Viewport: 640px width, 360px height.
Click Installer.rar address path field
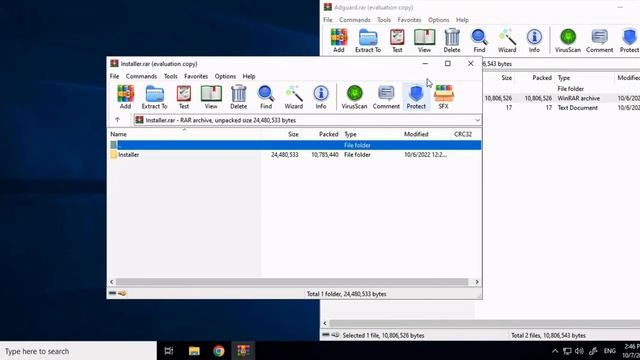point(307,120)
